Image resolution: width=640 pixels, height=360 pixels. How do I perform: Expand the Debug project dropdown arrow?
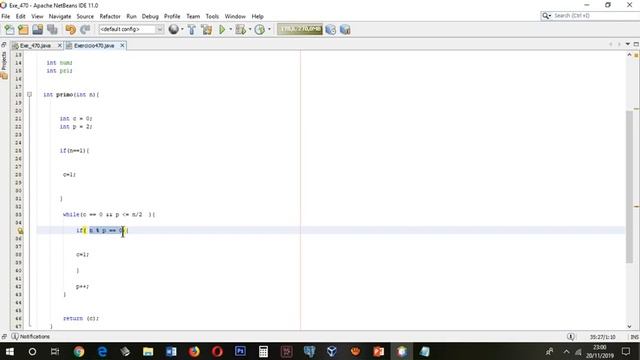click(x=250, y=29)
